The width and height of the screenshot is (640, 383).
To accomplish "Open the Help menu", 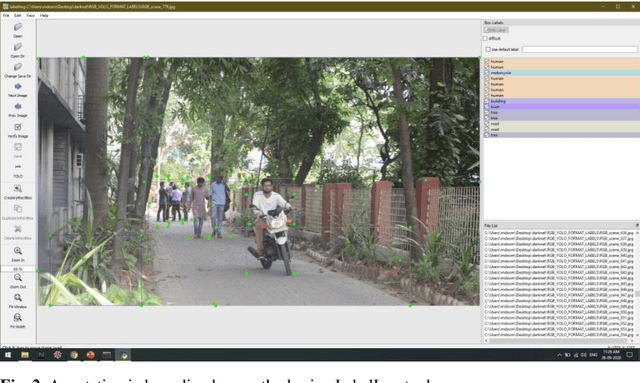I will point(44,16).
